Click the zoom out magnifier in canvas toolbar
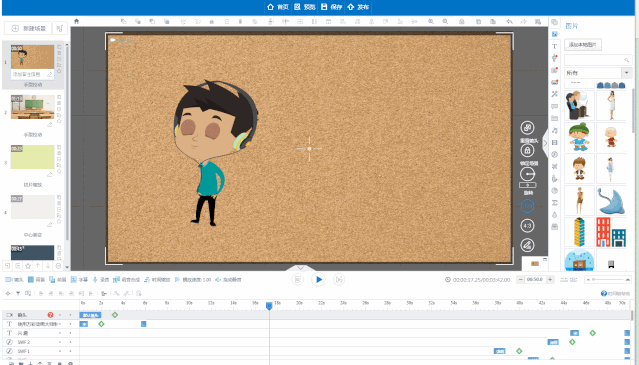 (445, 21)
